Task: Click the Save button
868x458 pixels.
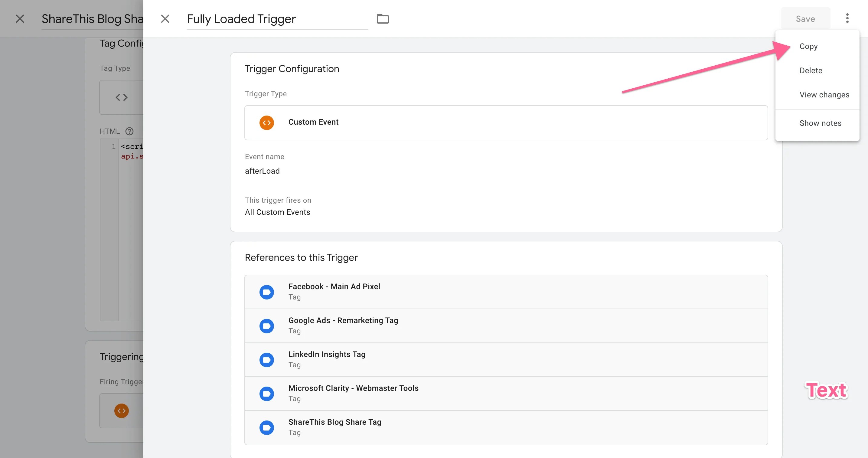Action: 805,18
